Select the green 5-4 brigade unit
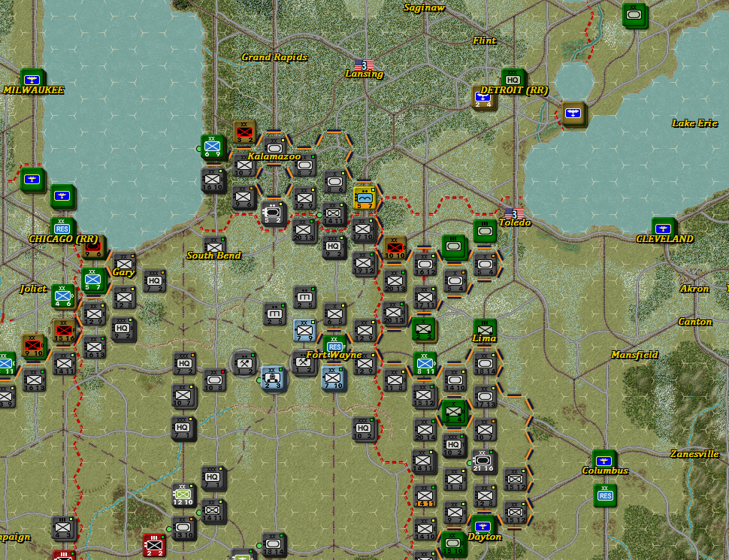Viewport: 729px width, 560px height. coord(453,412)
